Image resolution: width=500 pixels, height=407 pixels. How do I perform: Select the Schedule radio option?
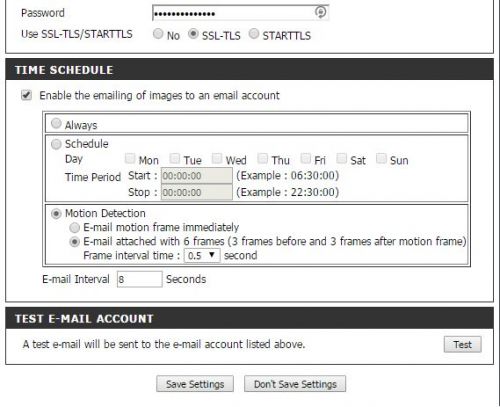56,144
